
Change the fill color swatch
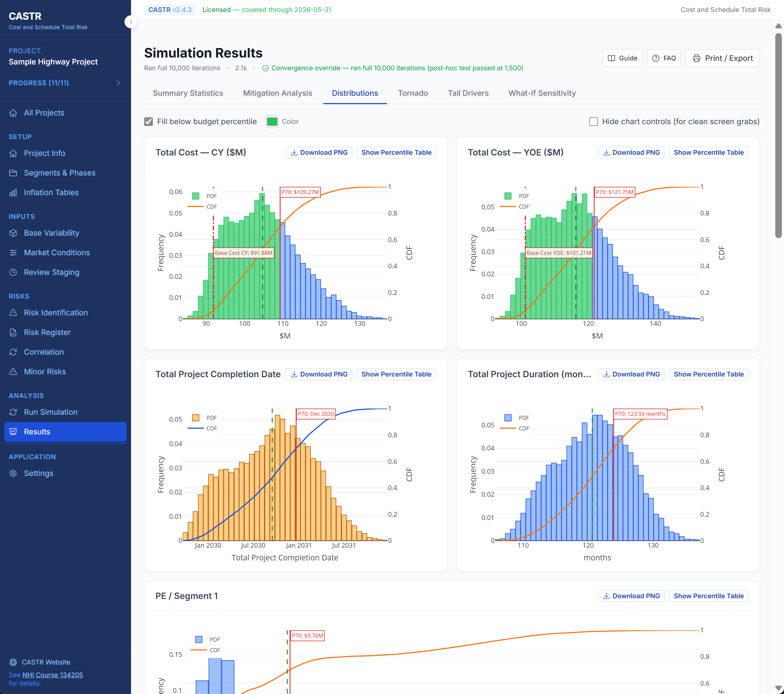pyautogui.click(x=272, y=121)
